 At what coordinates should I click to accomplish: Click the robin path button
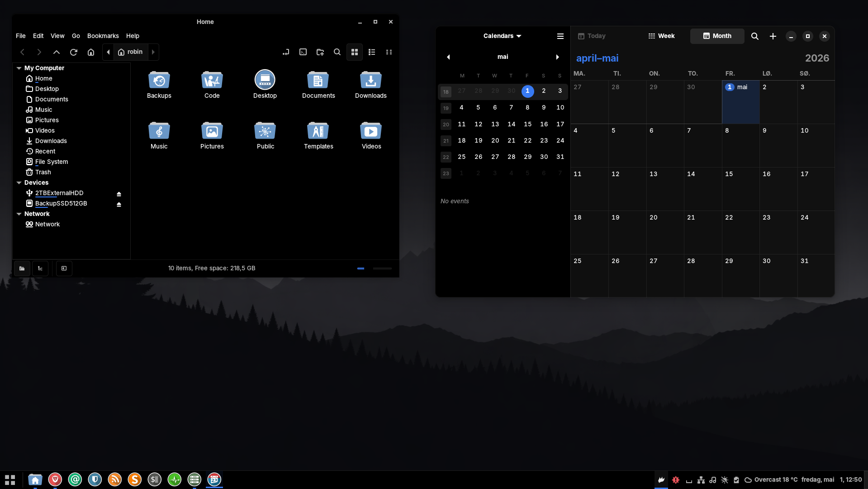(x=131, y=52)
